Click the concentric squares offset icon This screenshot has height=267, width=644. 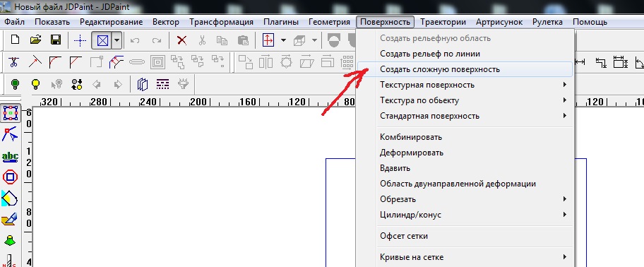click(x=157, y=62)
